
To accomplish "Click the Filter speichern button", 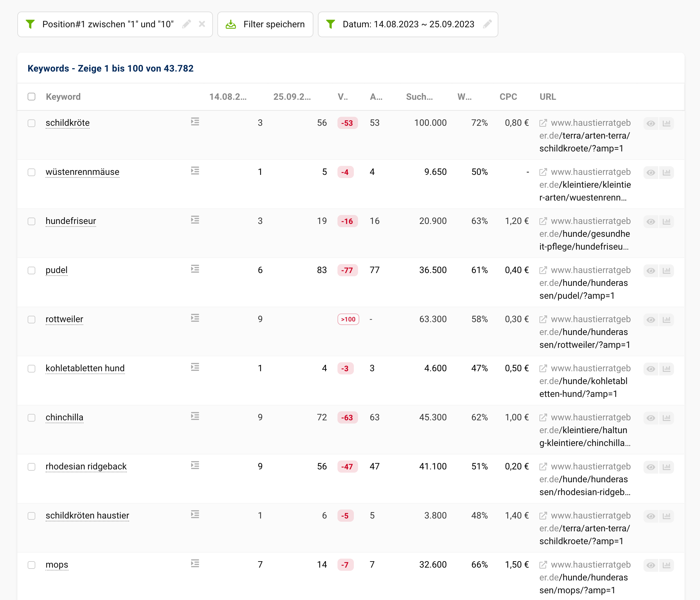I will tap(265, 24).
